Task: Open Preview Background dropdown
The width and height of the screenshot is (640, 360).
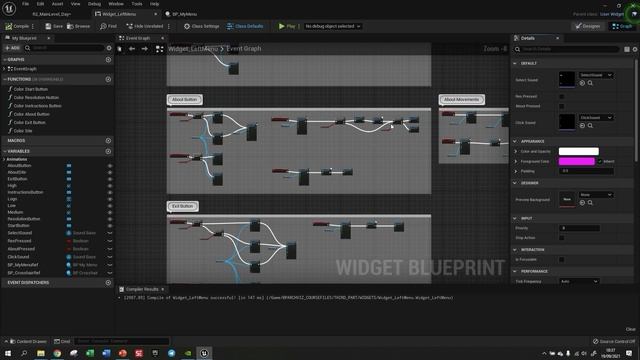Action: (596, 195)
